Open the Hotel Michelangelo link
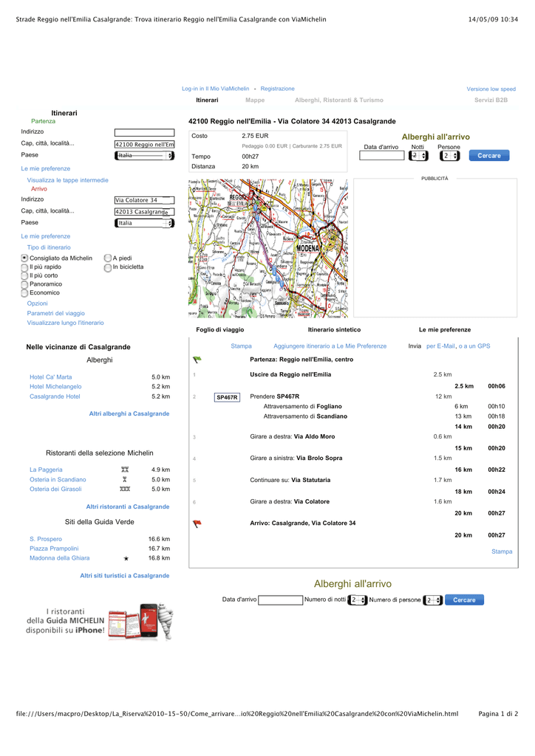 coord(55,387)
